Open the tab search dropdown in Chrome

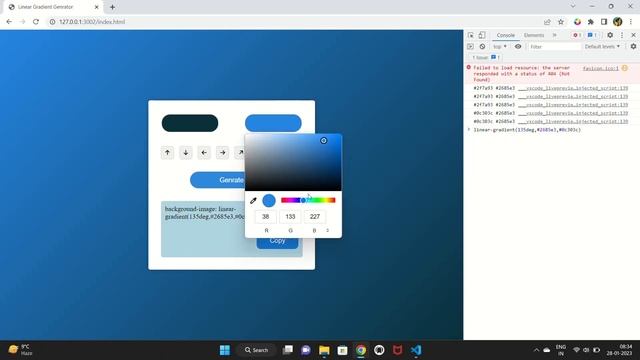pyautogui.click(x=573, y=7)
